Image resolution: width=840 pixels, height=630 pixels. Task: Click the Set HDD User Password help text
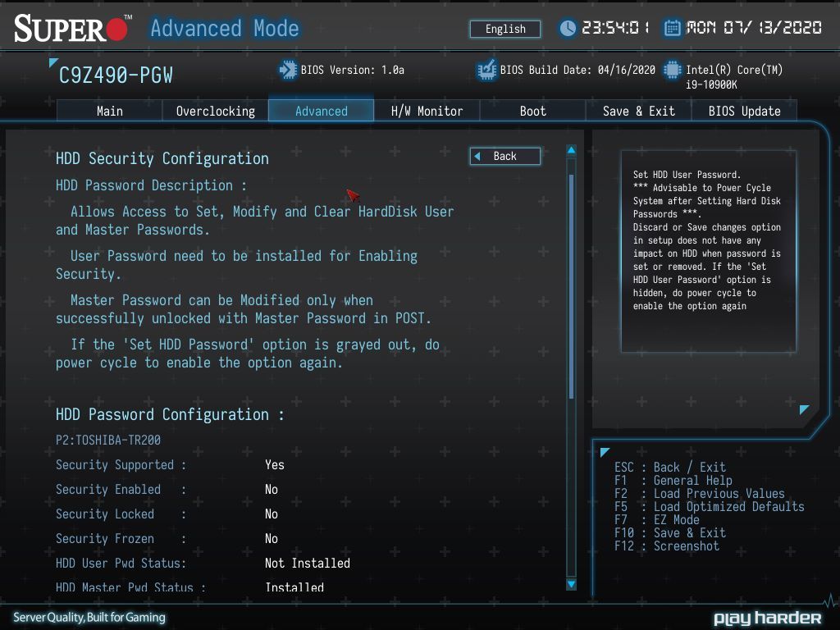(x=707, y=240)
